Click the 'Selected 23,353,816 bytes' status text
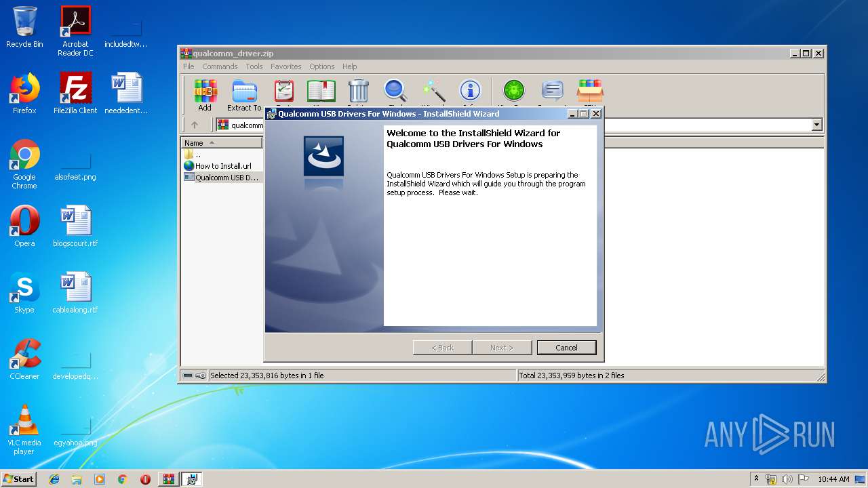The height and width of the screenshot is (488, 868). point(267,375)
